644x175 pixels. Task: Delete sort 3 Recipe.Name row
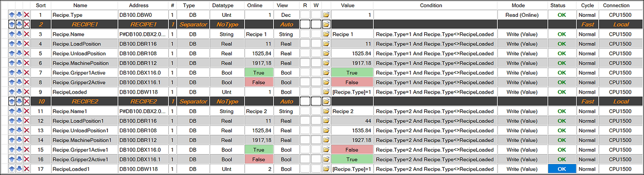27,34
